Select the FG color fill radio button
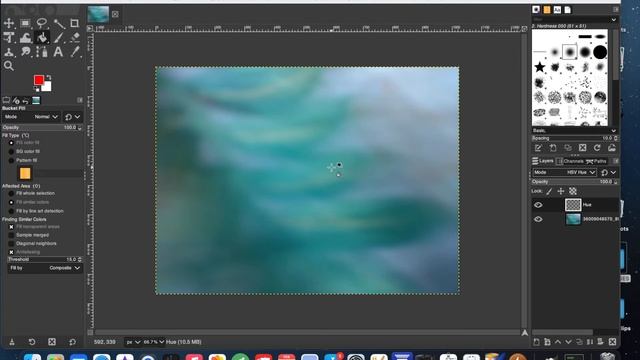This screenshot has width=640, height=360. point(11,143)
